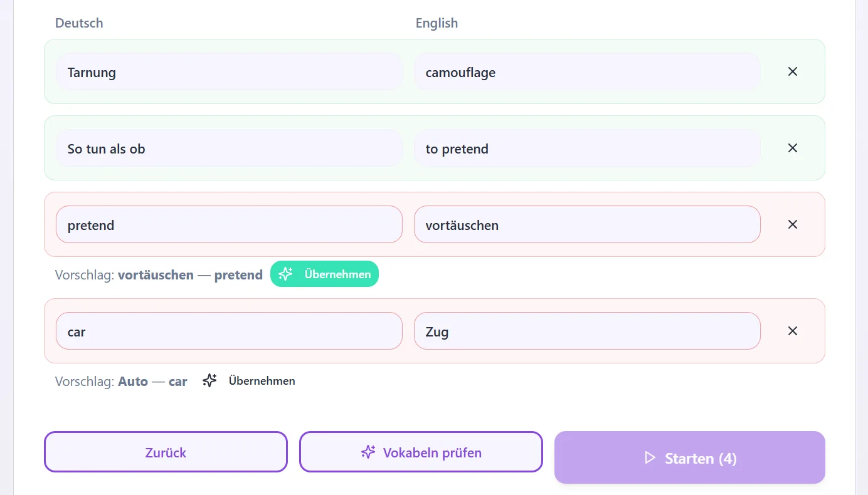Remove the pretend/vortäuschen row
The height and width of the screenshot is (495, 868).
[793, 224]
